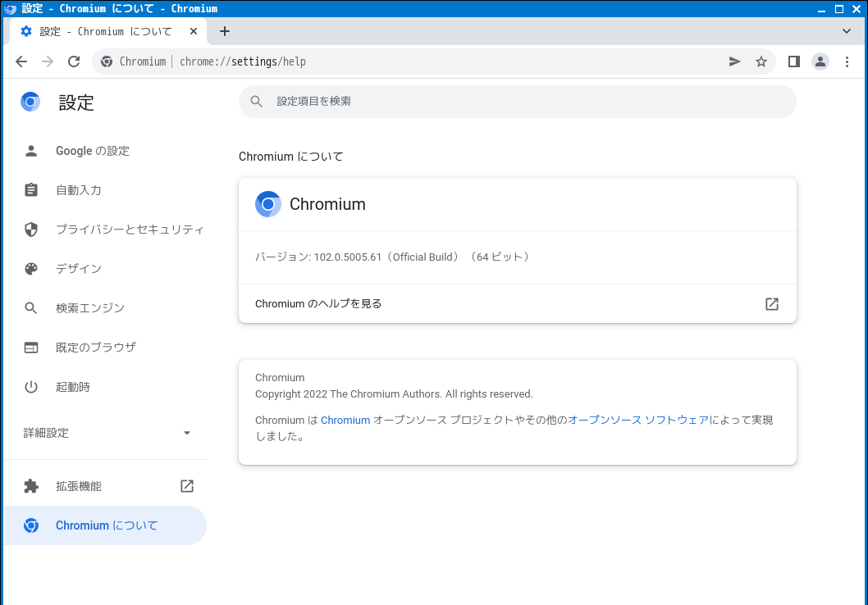
Task: Click the 設定項目を検索 search field
Action: (517, 101)
